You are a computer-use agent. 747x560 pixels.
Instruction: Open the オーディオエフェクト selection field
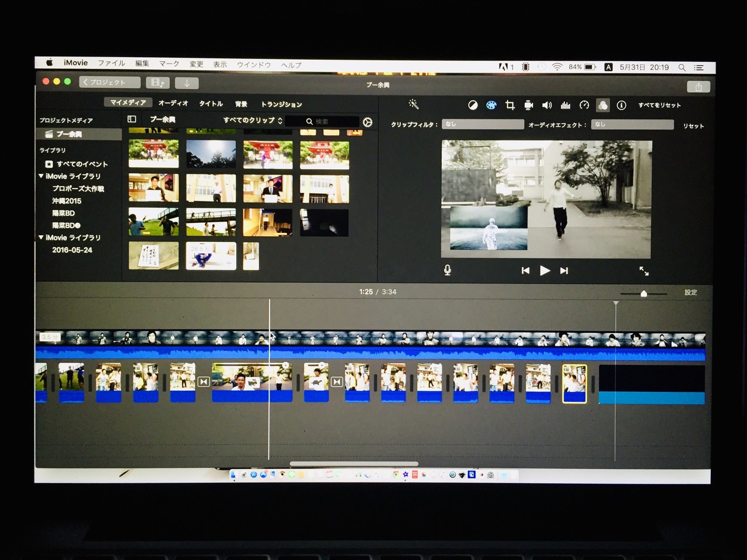(633, 124)
